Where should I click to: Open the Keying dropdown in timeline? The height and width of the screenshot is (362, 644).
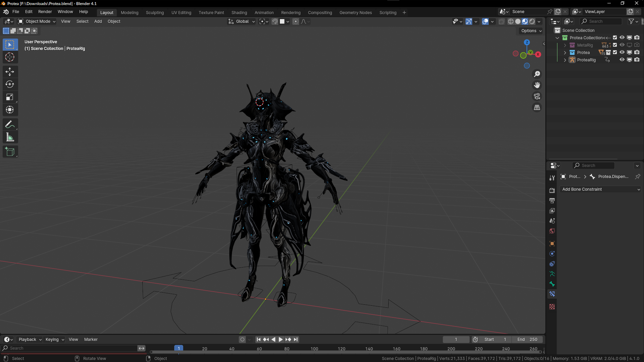tap(55, 340)
